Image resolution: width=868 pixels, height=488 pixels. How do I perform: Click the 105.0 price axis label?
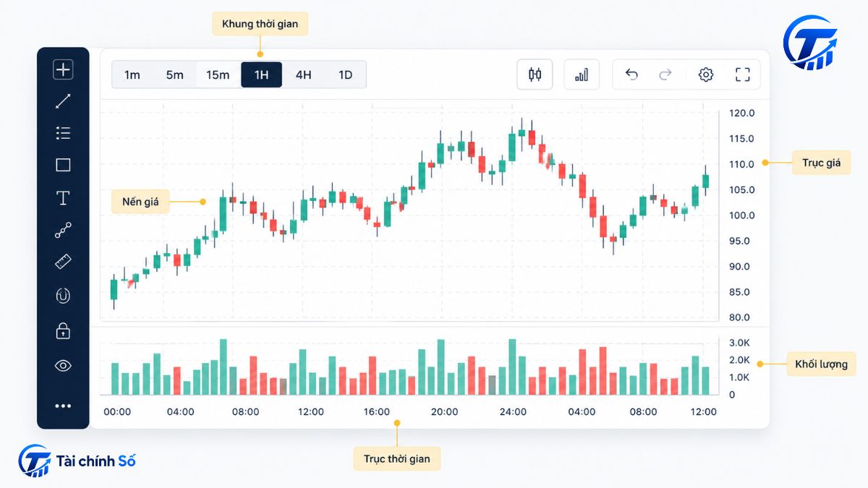click(x=741, y=190)
